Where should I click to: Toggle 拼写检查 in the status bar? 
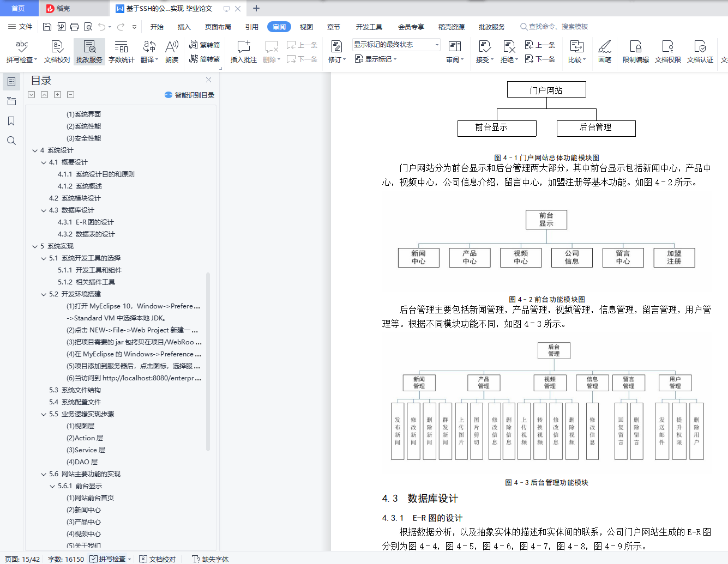tap(107, 559)
